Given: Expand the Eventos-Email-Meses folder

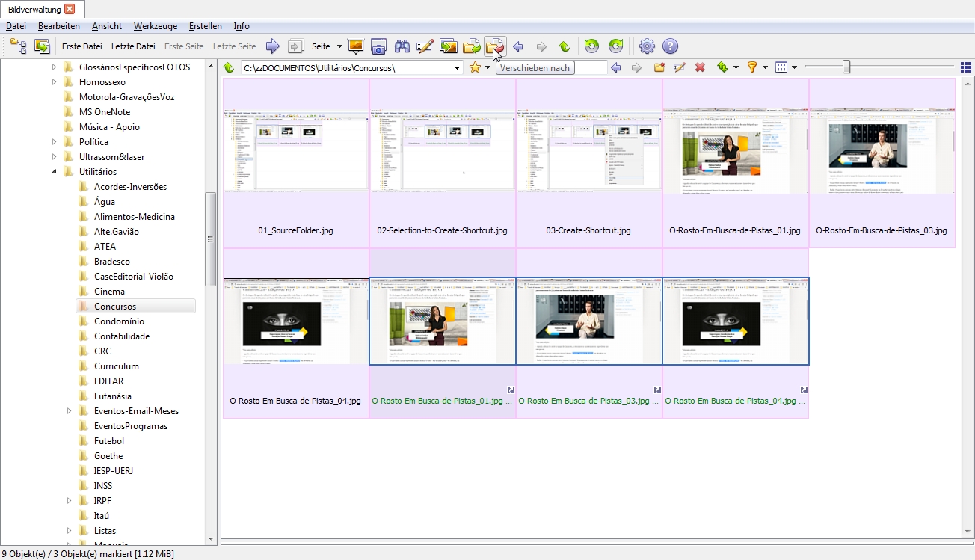Looking at the screenshot, I should (69, 411).
